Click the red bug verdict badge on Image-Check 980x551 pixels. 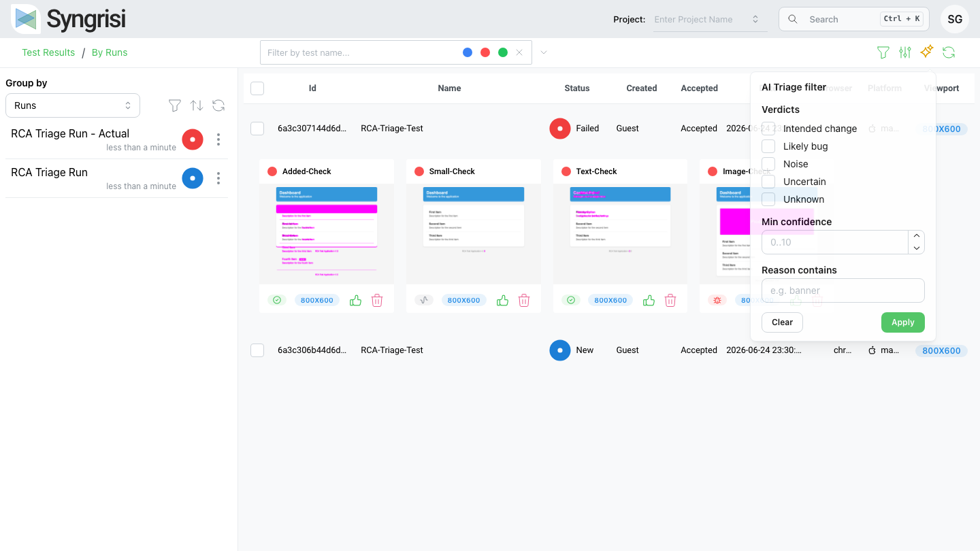point(717,300)
